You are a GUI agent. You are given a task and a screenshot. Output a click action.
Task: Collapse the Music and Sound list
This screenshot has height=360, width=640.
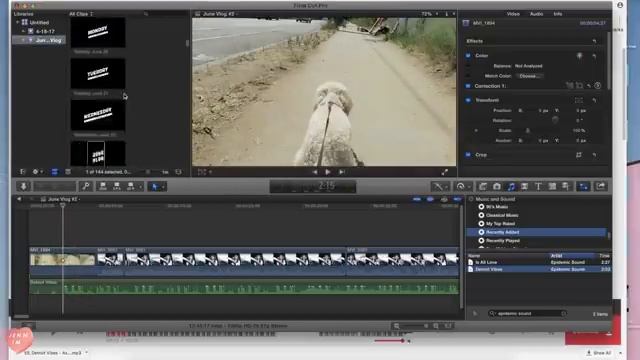pos(471,199)
